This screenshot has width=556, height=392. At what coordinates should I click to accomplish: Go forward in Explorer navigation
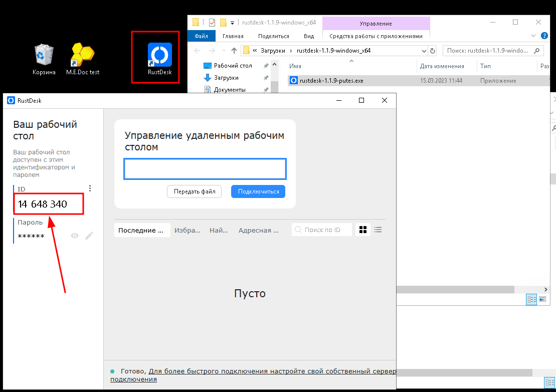tap(212, 51)
